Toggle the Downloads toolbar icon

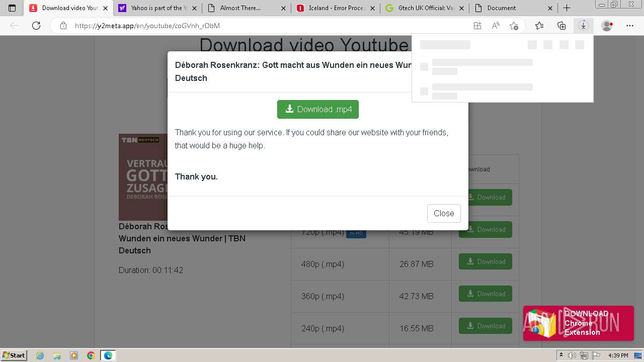pyautogui.click(x=583, y=26)
